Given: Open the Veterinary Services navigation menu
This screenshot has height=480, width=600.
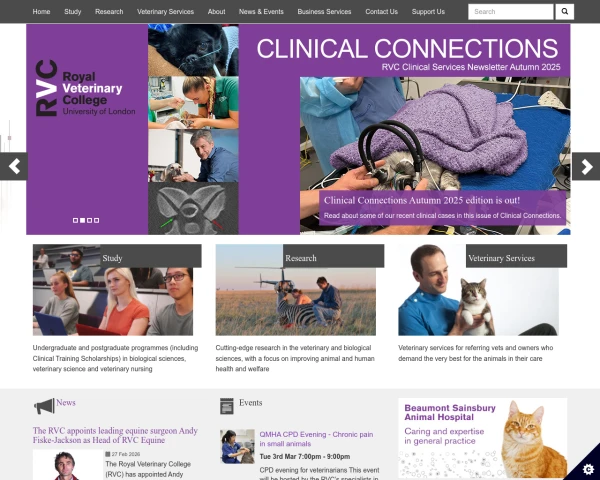Looking at the screenshot, I should click(165, 11).
